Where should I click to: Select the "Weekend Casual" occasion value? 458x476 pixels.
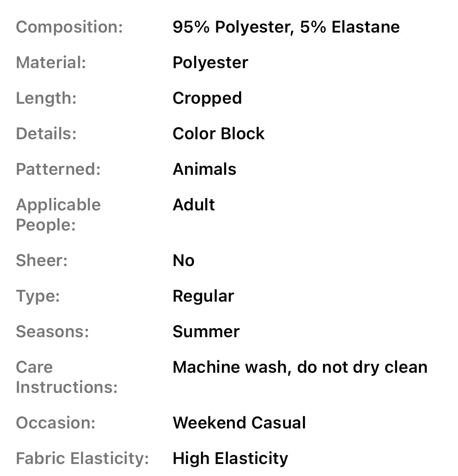point(239,423)
